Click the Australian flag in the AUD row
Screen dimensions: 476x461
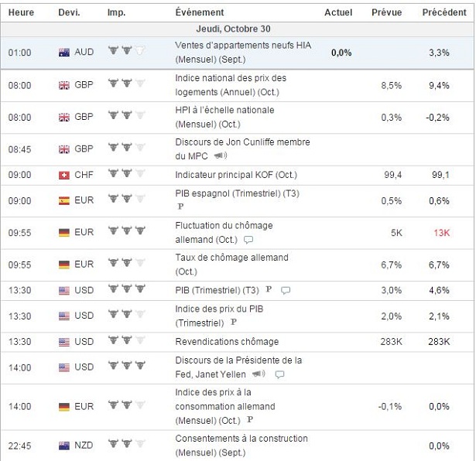click(64, 53)
